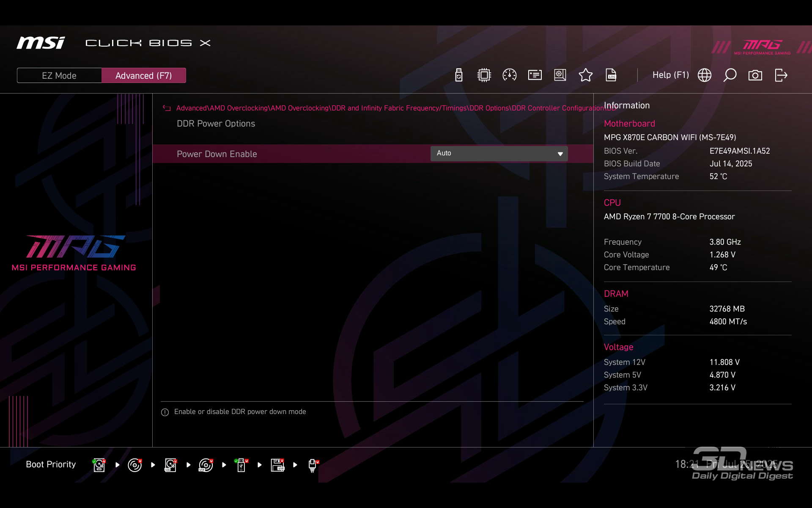Take a screenshot with the camera icon
The image size is (812, 508).
click(755, 75)
